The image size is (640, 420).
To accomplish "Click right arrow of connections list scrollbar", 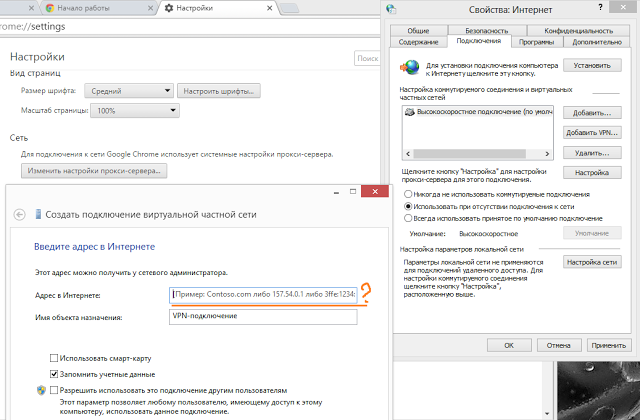I will pyautogui.click(x=547, y=154).
